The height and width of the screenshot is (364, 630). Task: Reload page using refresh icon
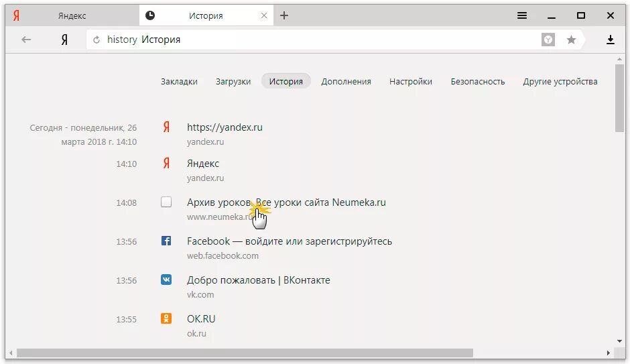97,40
